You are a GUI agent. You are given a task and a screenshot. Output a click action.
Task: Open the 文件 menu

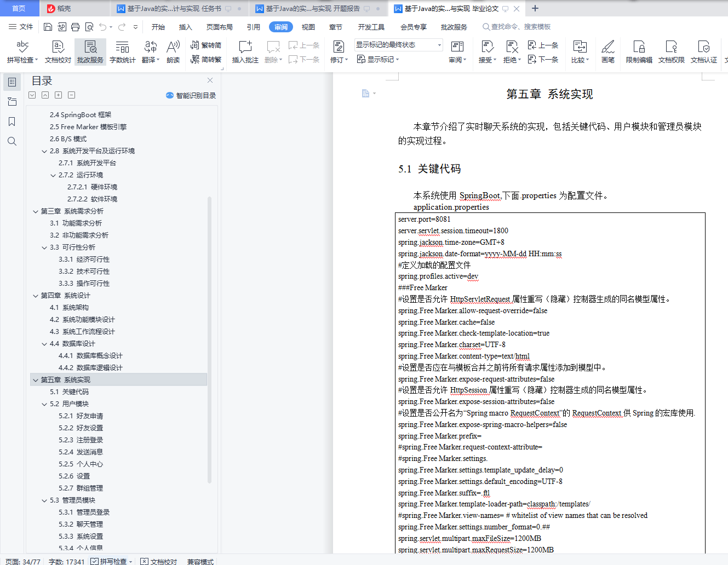pos(21,27)
